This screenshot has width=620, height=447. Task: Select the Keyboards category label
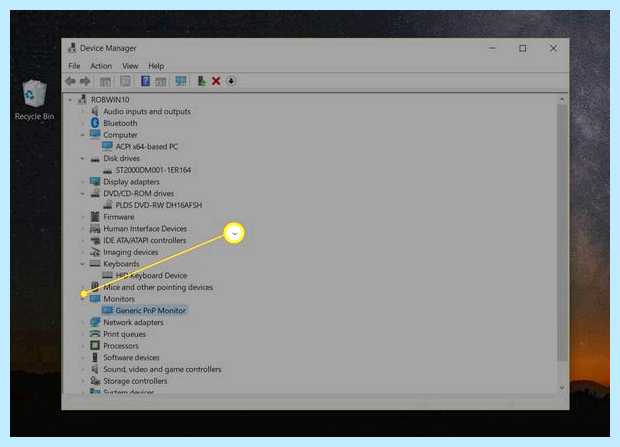coord(121,264)
